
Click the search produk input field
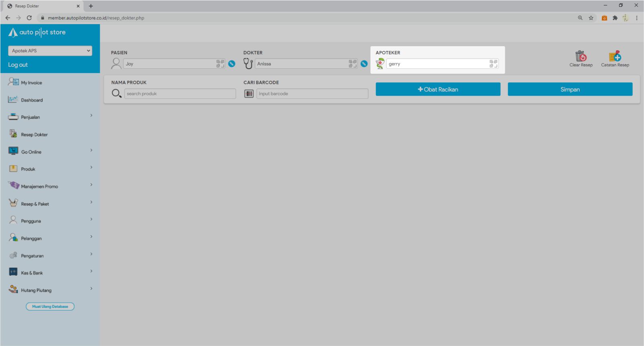pyautogui.click(x=180, y=94)
